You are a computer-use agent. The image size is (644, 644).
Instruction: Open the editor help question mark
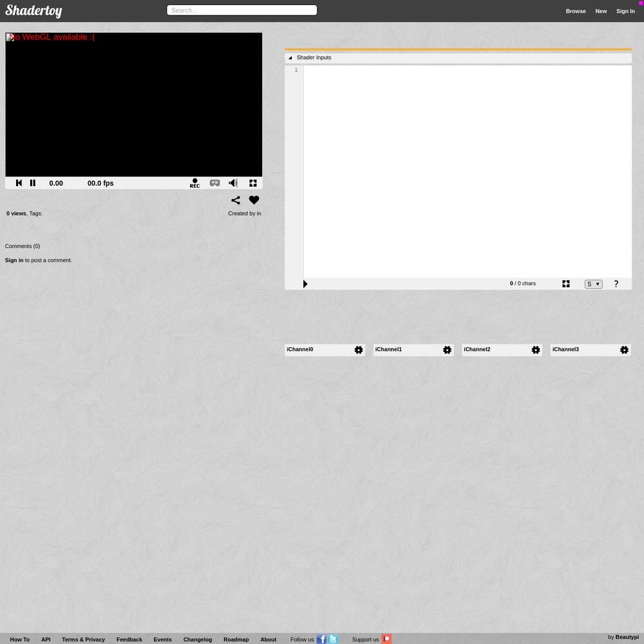[x=616, y=284]
